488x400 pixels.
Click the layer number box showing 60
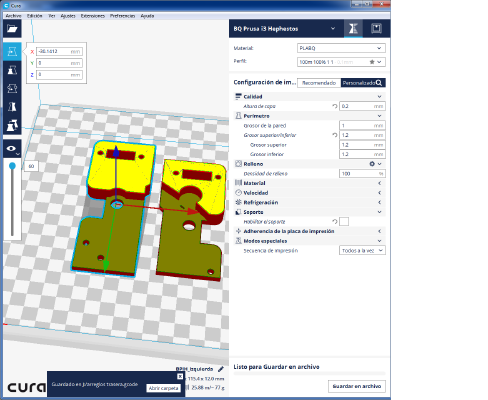tap(31, 166)
